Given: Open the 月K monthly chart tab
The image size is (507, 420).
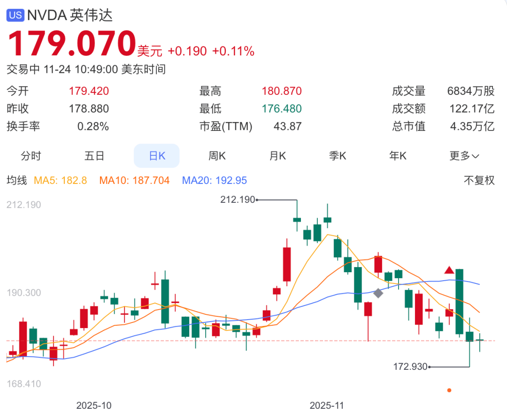Looking at the screenshot, I should (277, 156).
